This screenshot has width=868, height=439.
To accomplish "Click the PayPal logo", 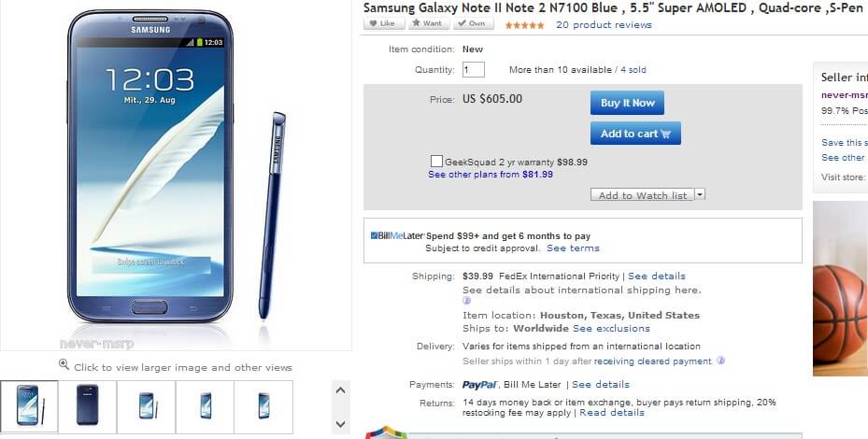I will point(480,385).
